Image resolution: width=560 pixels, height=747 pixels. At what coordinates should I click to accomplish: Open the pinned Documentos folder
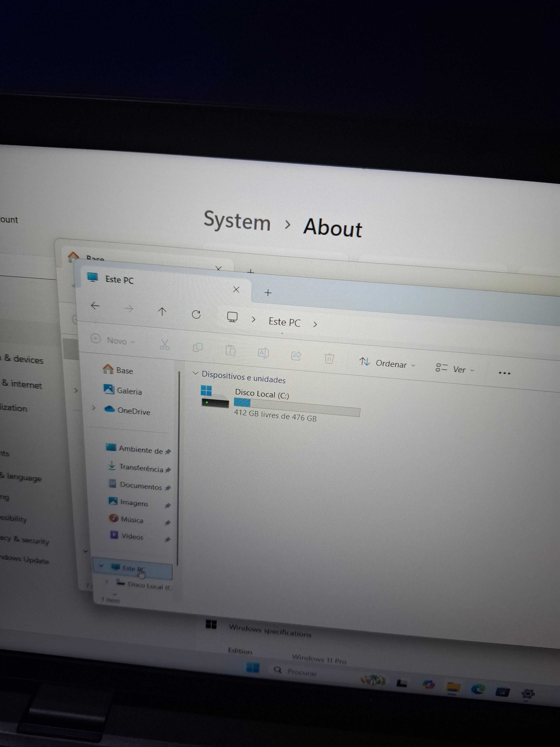pyautogui.click(x=140, y=486)
